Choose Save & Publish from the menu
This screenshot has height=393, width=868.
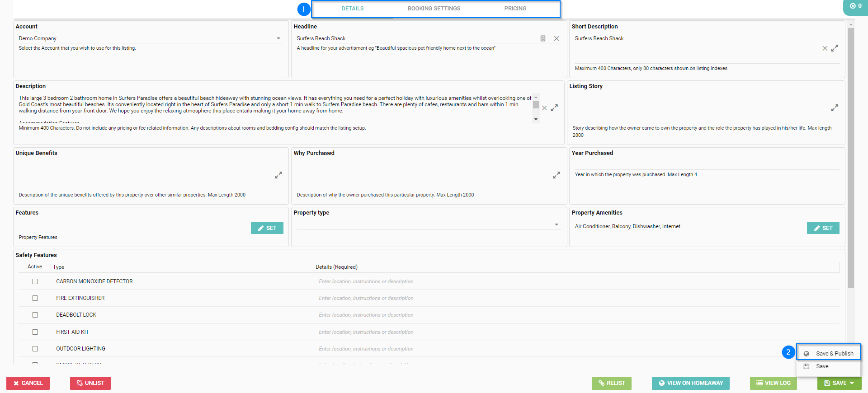tap(834, 353)
